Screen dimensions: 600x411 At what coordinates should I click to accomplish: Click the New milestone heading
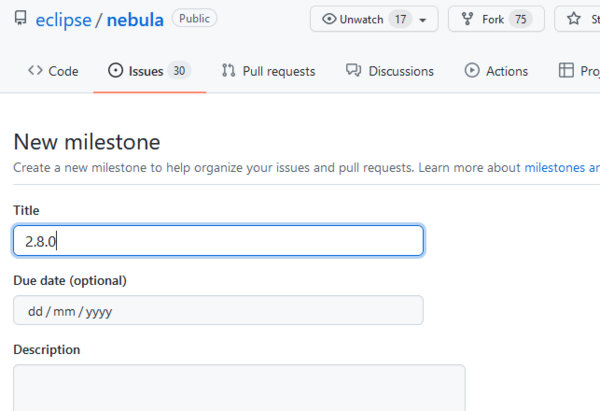coord(87,142)
